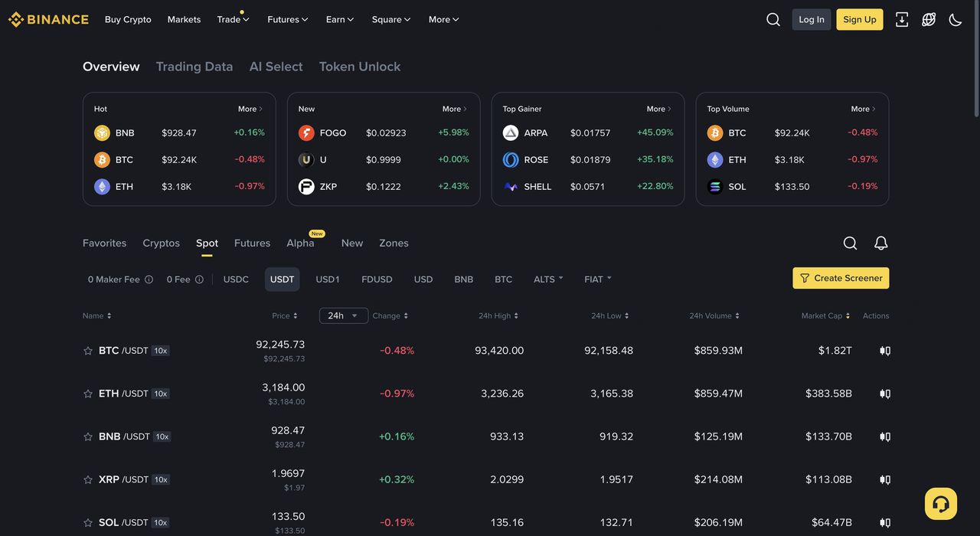Select the Futures market tab
The height and width of the screenshot is (536, 980).
[252, 243]
